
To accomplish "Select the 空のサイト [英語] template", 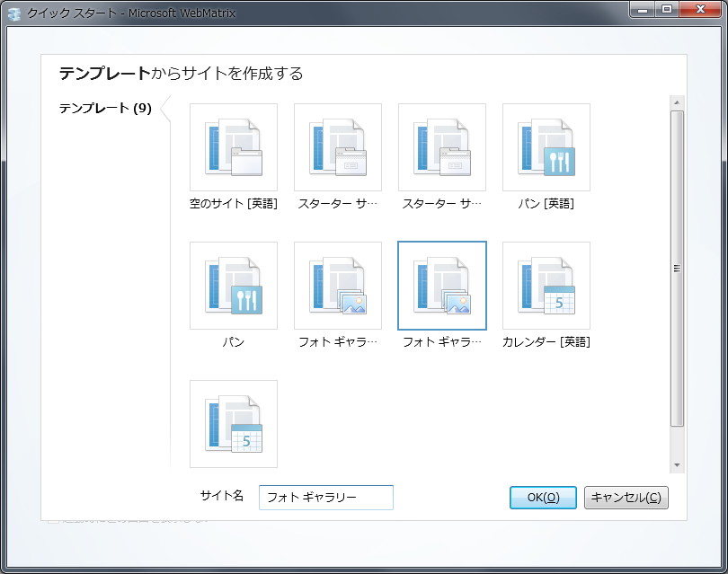I will point(233,148).
